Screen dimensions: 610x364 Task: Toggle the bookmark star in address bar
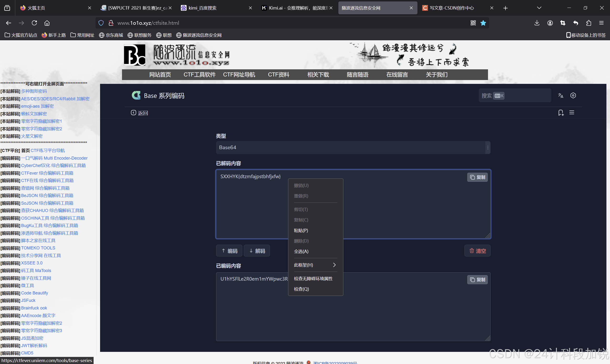click(483, 23)
